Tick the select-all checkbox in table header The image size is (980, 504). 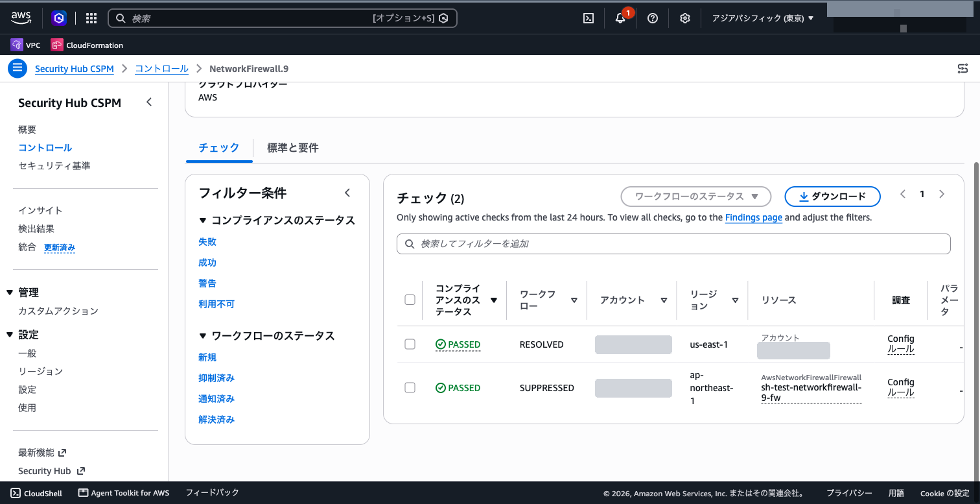pos(410,300)
